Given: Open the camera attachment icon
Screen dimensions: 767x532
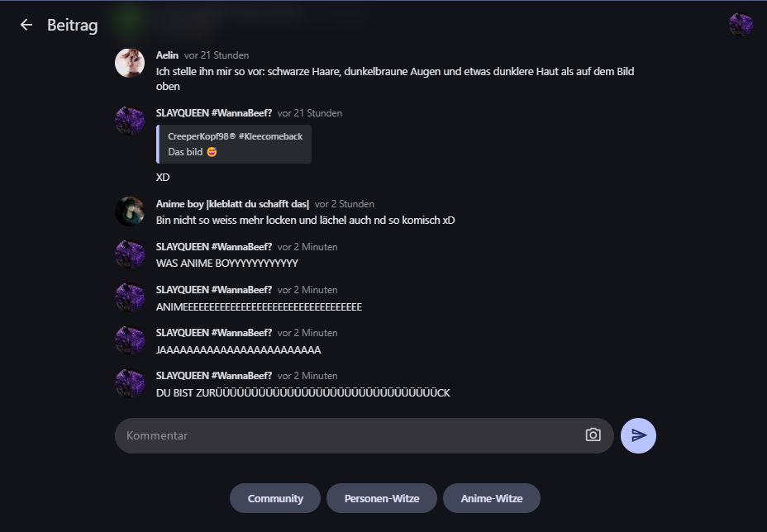Looking at the screenshot, I should pos(593,435).
